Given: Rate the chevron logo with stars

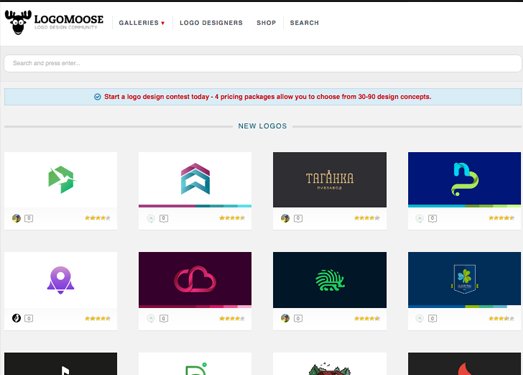Looking at the screenshot, I should (232, 218).
